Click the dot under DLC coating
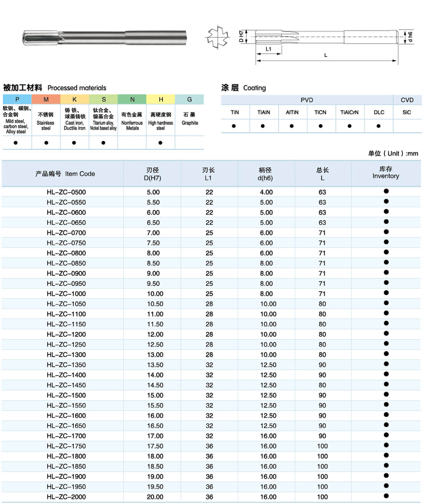Viewport: 423px width, 504px height. [379, 126]
